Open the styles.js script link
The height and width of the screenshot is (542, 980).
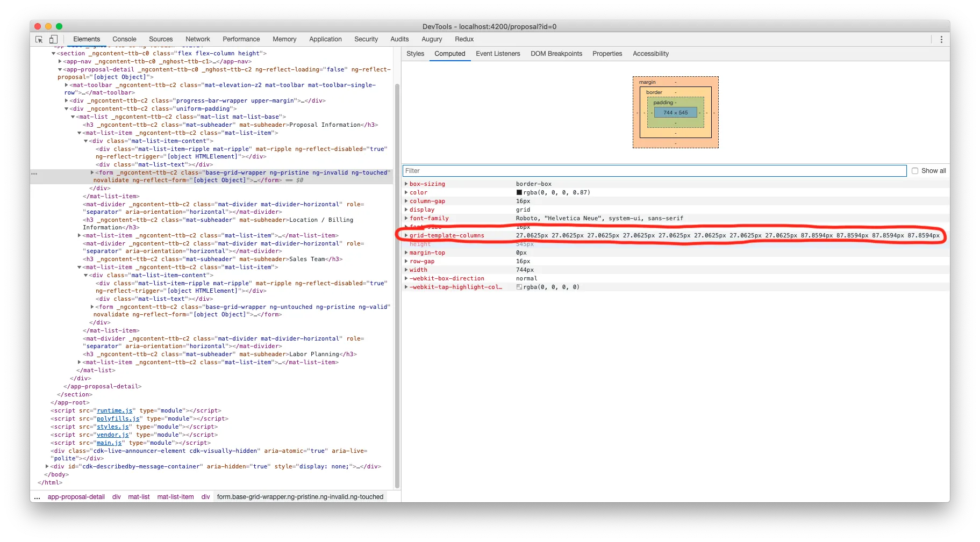[x=113, y=427]
